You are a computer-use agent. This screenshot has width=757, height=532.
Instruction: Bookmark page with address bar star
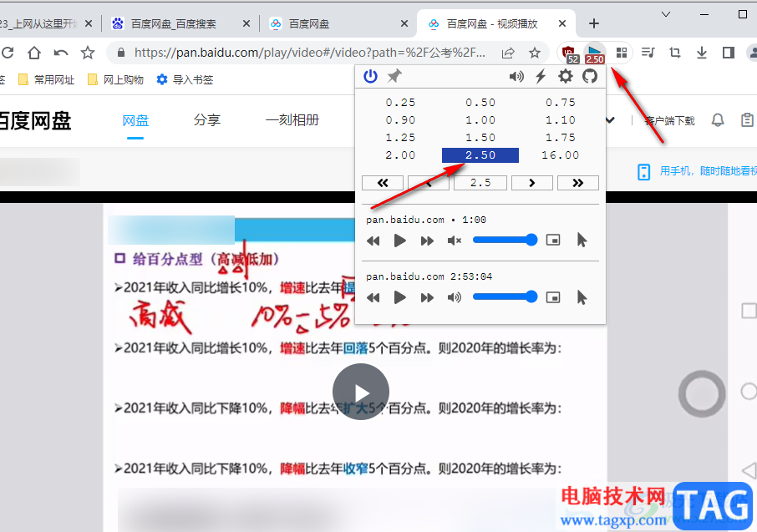[535, 52]
